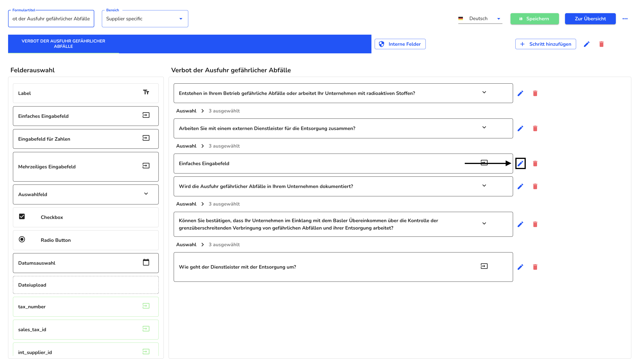Select the Datumsauswahl field type
This screenshot has height=364, width=638.
point(86,263)
